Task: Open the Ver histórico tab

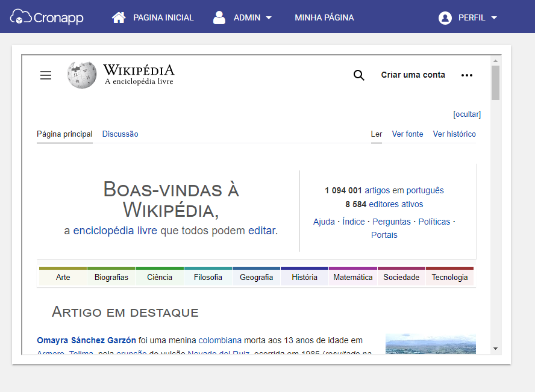Action: (454, 134)
